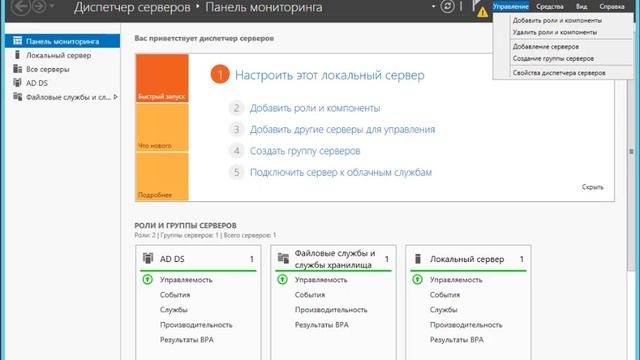
Task: Select the Быстрый запуск tile
Action: click(162, 78)
